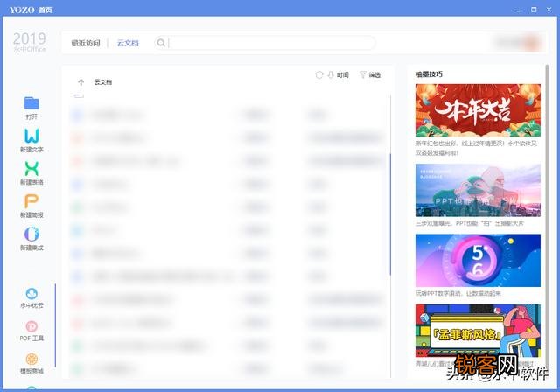Open the PDF 工具 icon
The height and width of the screenshot is (392, 560).
click(x=31, y=326)
